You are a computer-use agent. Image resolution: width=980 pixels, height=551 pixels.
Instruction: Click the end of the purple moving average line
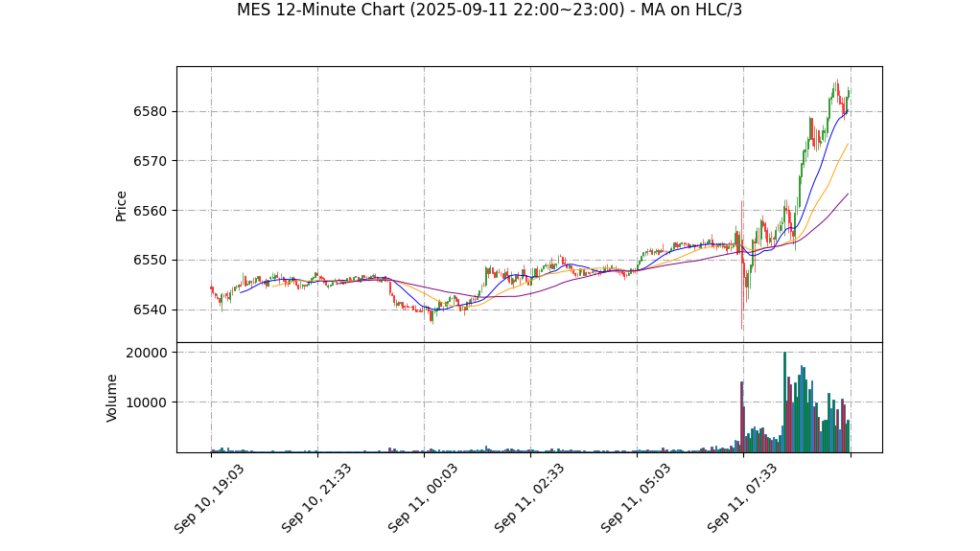tap(848, 194)
